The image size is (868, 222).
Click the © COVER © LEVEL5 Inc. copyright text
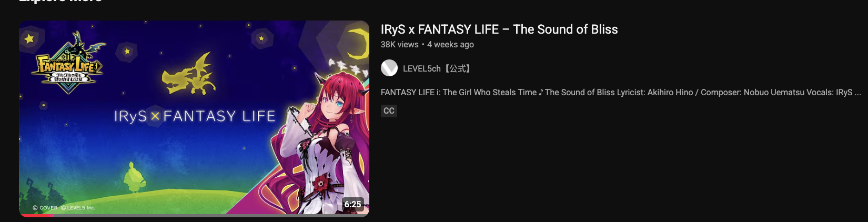coord(64,208)
